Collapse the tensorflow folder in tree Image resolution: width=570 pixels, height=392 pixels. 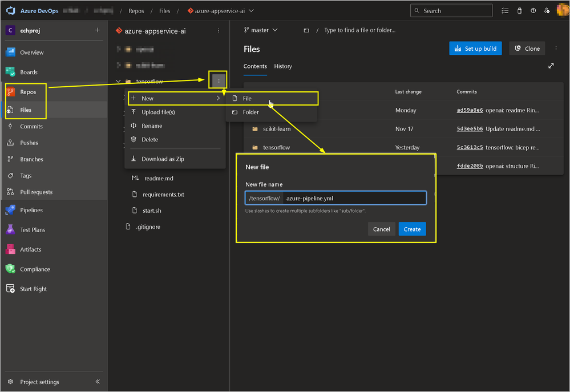coord(118,81)
